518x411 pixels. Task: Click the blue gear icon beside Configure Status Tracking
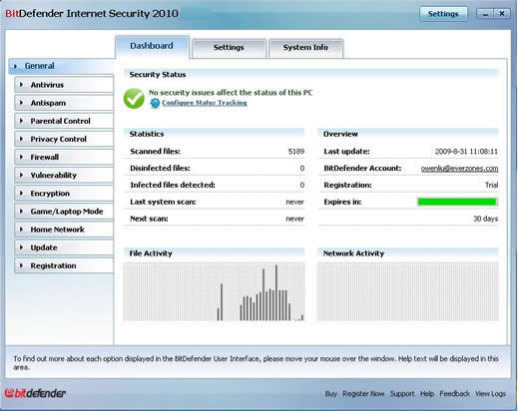155,103
